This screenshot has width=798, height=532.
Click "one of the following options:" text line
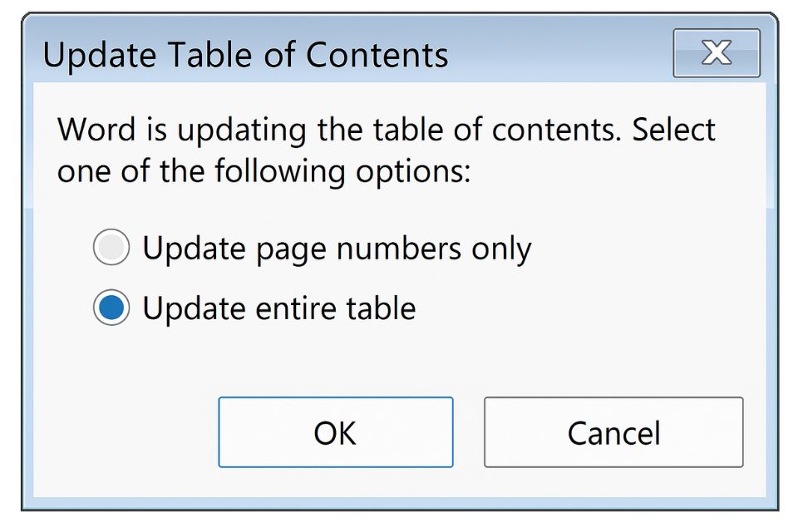tap(264, 171)
